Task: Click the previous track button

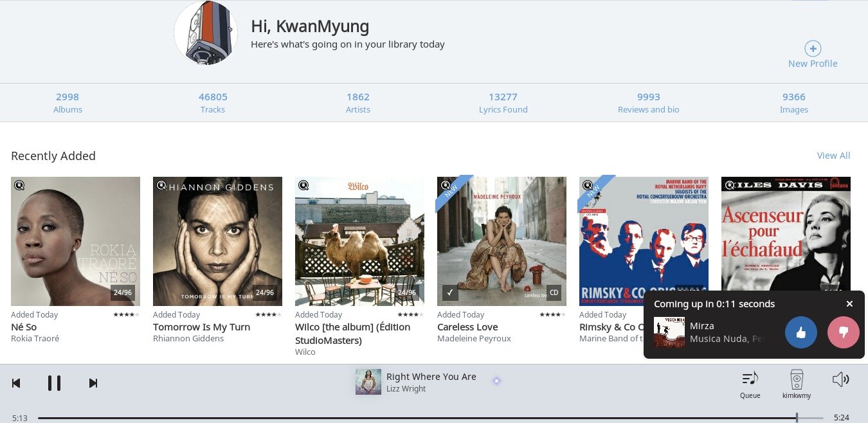Action: click(x=16, y=383)
